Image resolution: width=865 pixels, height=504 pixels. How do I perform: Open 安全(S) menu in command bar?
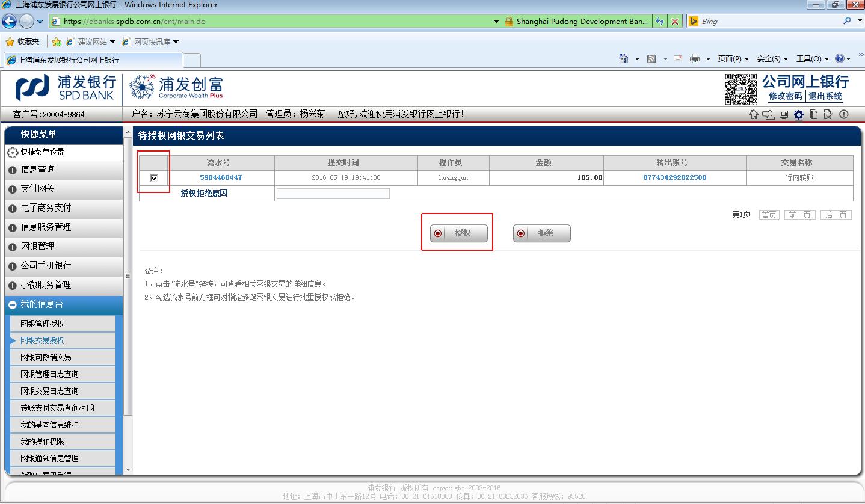point(772,58)
